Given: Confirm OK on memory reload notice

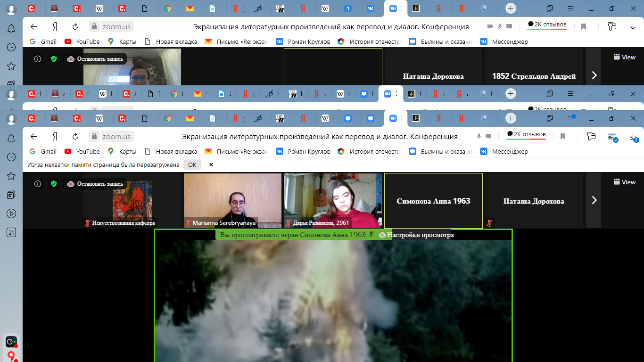Looking at the screenshot, I should click(x=192, y=165).
